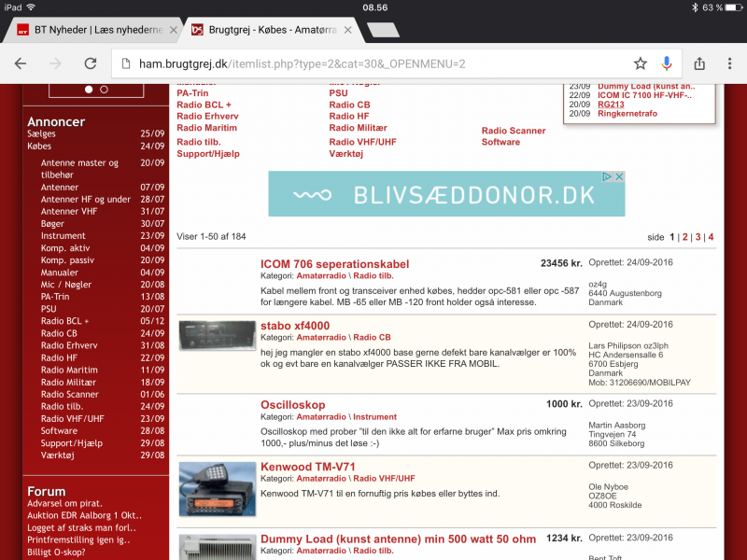Open the ICOM IC 7100 HF-VHF recent listing
The height and width of the screenshot is (560, 747).
click(644, 95)
